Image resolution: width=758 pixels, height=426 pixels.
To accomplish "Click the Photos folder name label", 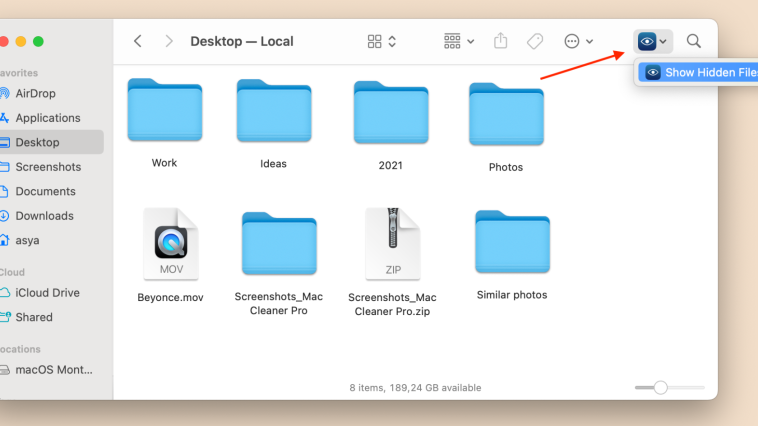I will pos(506,167).
